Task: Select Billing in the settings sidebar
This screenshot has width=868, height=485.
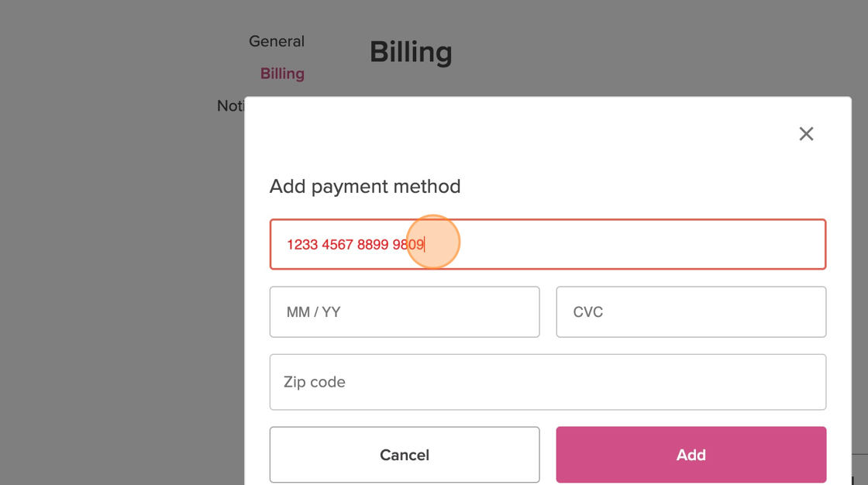Action: [x=282, y=74]
